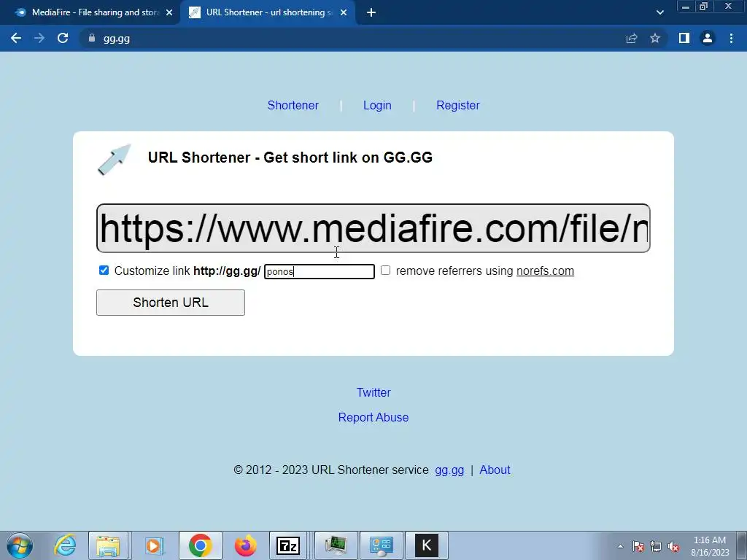Launch Firefox from the taskbar
Screen dimensions: 747x560
pyautogui.click(x=246, y=545)
